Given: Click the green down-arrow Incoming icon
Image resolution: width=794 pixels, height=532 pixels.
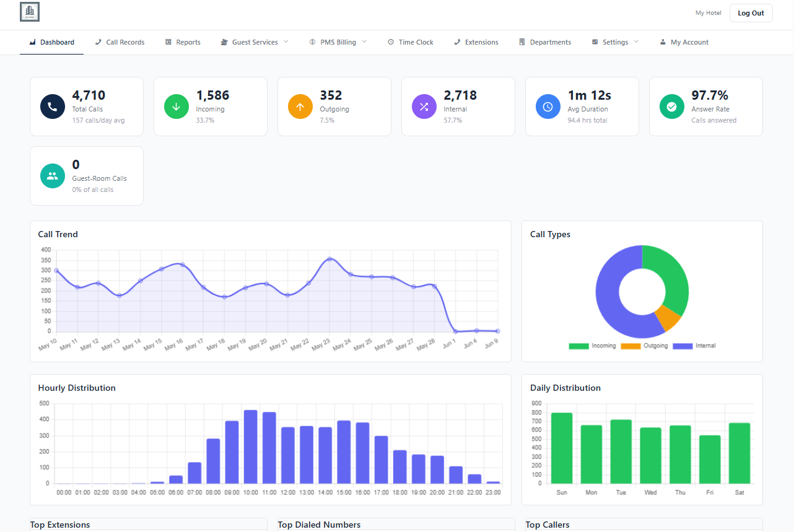Looking at the screenshot, I should click(x=177, y=107).
